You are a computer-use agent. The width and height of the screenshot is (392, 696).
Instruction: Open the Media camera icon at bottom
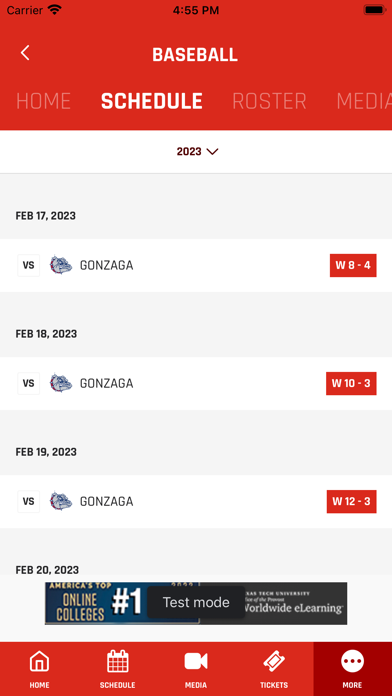[196, 661]
